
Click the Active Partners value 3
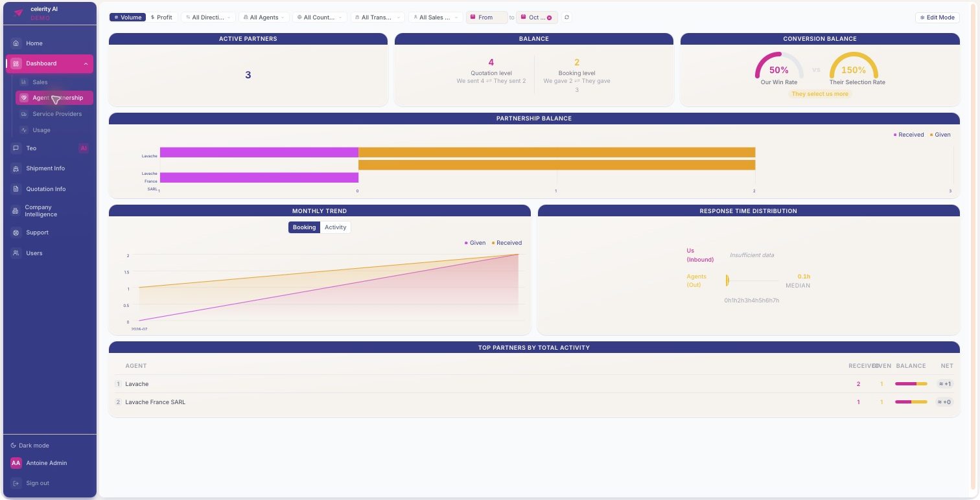tap(248, 75)
